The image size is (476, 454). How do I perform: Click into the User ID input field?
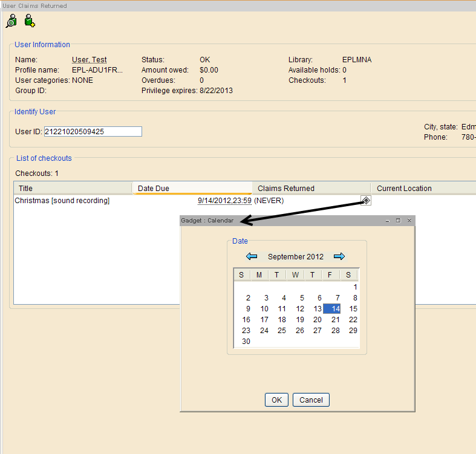pyautogui.click(x=93, y=131)
